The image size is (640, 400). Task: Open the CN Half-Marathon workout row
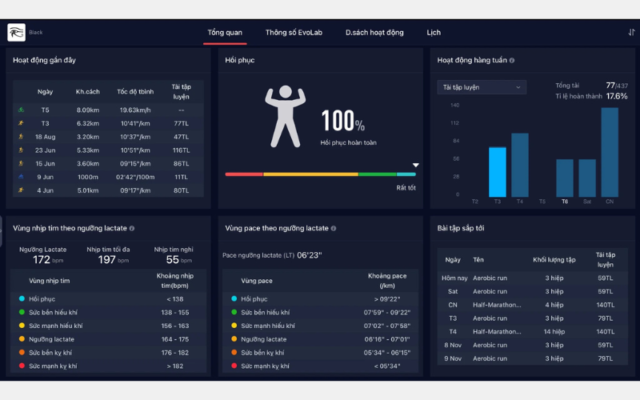pos(532,305)
